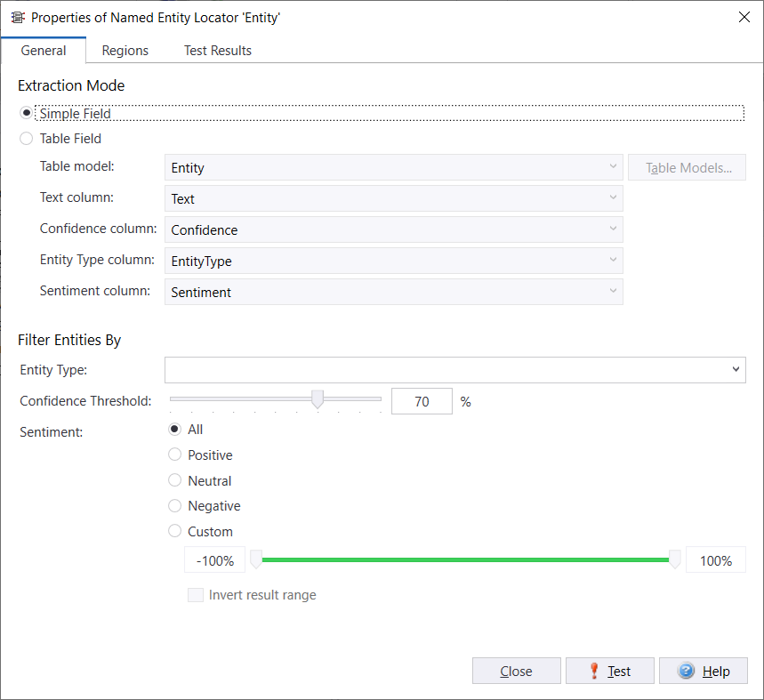Click the Confidence Threshold percent input field
Screen dimensions: 764x700
422,402
